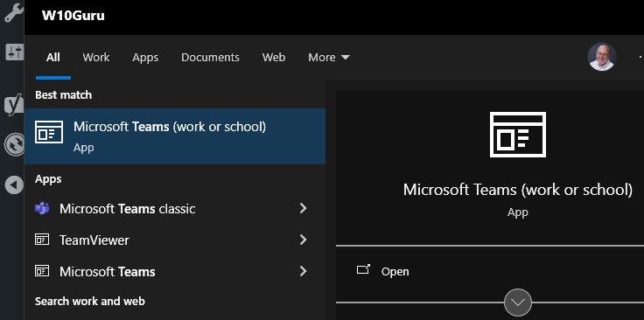The image size is (644, 320).
Task: Switch to the Documents tab
Action: (x=210, y=58)
